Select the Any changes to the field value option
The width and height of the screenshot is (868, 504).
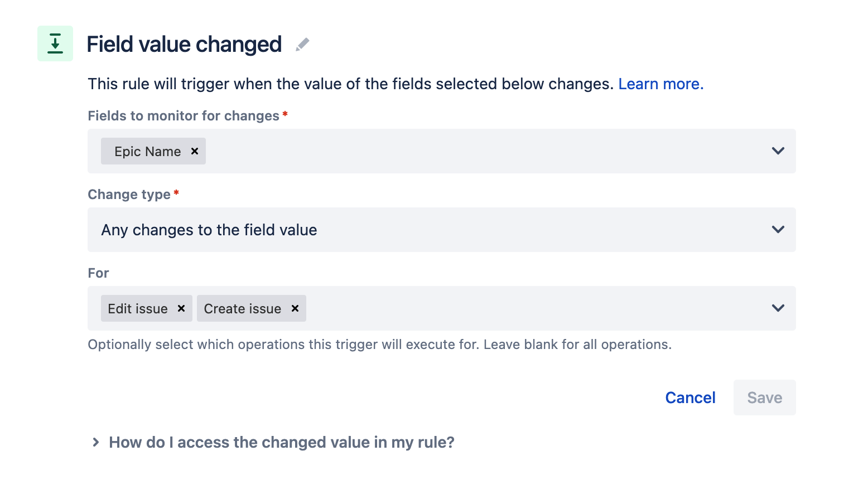click(209, 230)
